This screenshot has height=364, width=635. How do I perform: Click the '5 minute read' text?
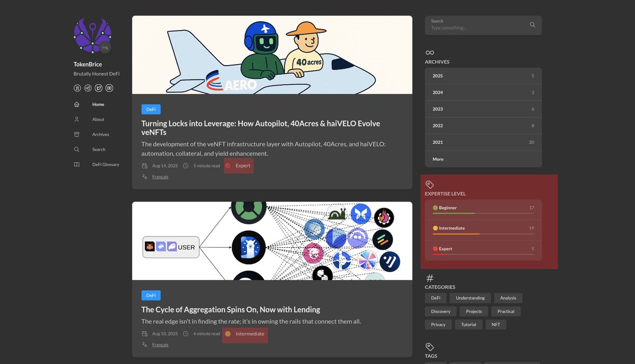207,166
